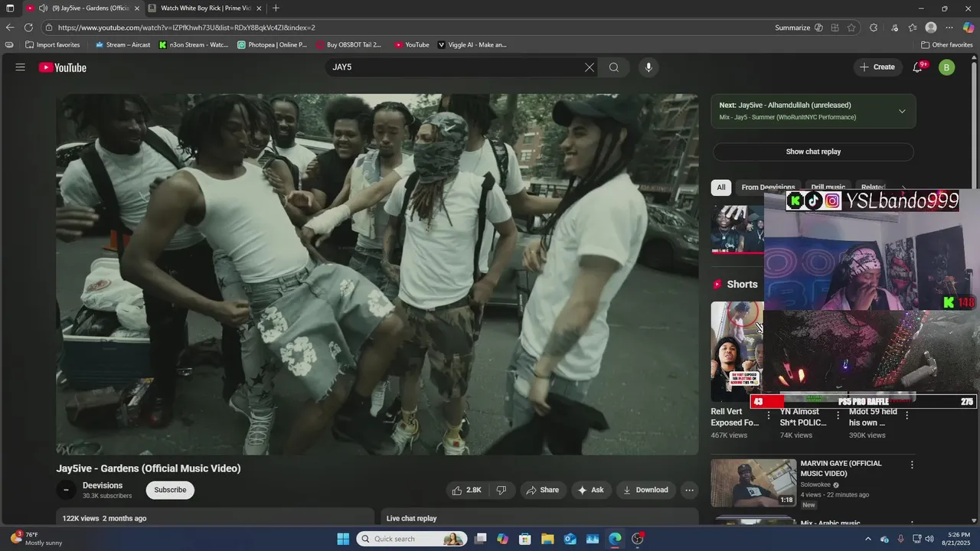Open Photopea bookmark

click(x=272, y=44)
